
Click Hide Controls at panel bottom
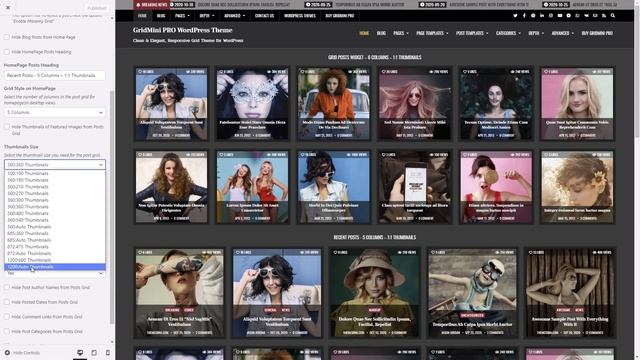coord(22,353)
